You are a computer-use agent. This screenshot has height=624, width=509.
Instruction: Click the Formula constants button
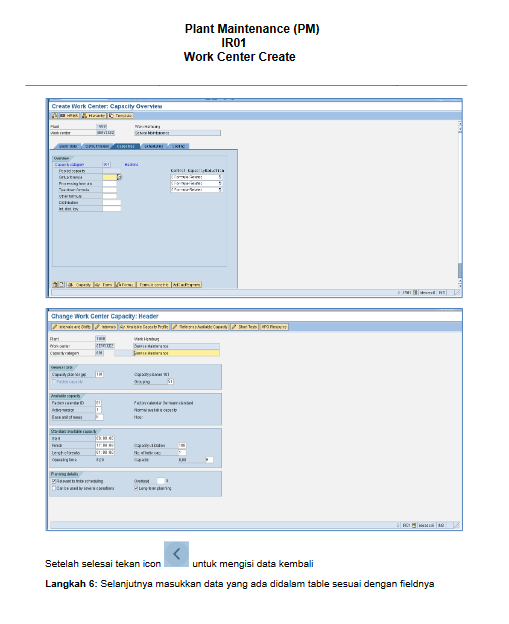coord(154,285)
